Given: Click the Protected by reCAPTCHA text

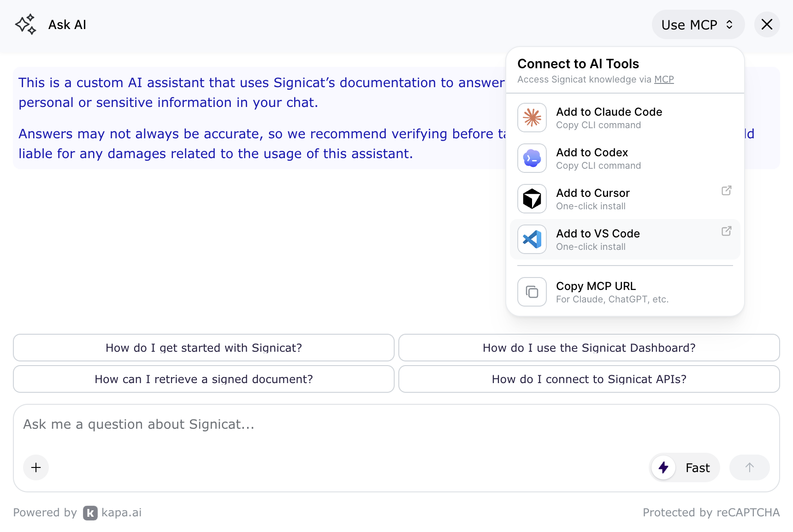Looking at the screenshot, I should (711, 513).
